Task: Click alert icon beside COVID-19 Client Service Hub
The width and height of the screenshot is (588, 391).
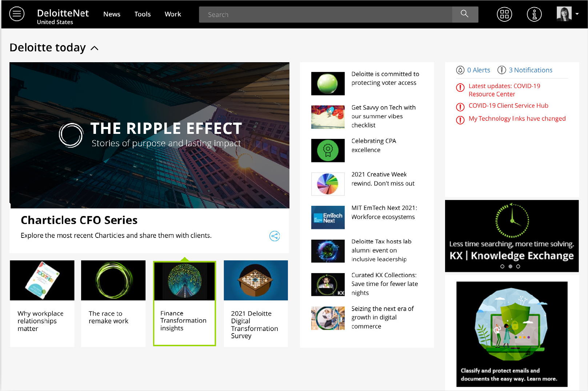Action: (460, 107)
